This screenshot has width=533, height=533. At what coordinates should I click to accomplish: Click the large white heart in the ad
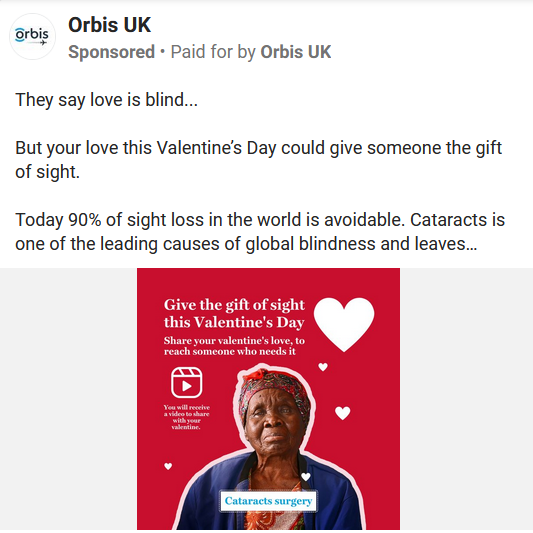(344, 324)
